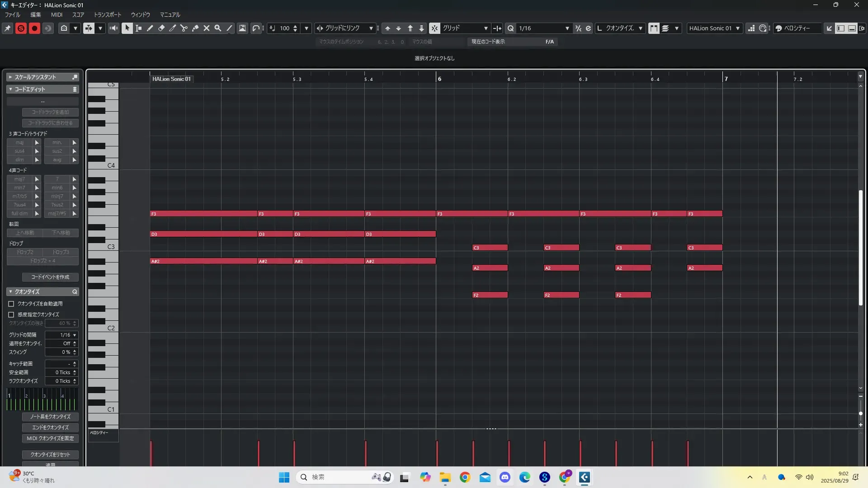This screenshot has width=868, height=488.
Task: Toggle the Snap on/off button
Action: coord(434,28)
